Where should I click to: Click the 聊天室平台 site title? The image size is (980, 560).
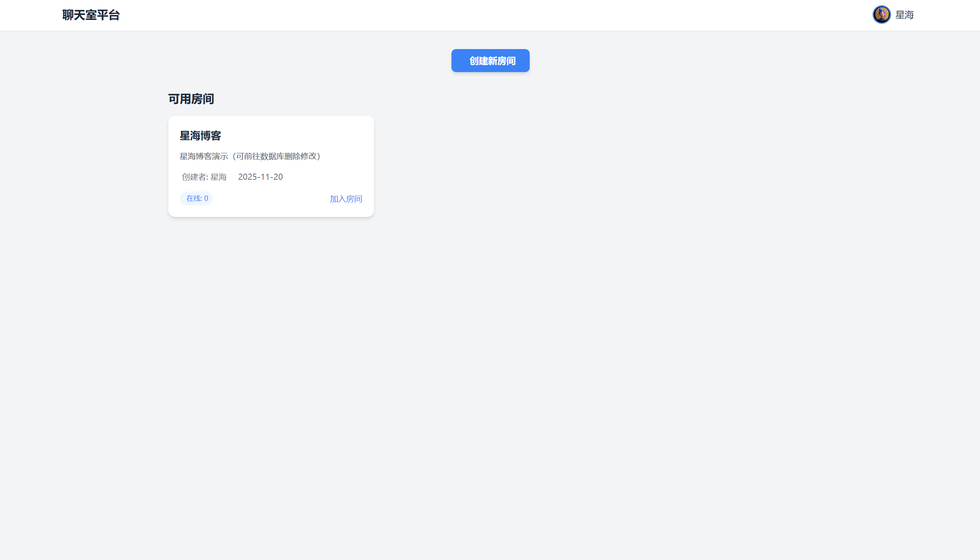pos(91,15)
